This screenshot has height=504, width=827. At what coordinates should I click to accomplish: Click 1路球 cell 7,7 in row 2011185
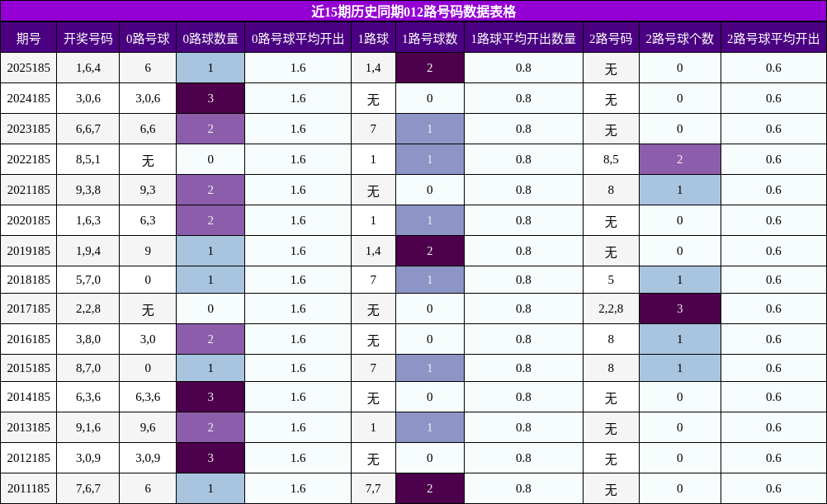coord(373,488)
